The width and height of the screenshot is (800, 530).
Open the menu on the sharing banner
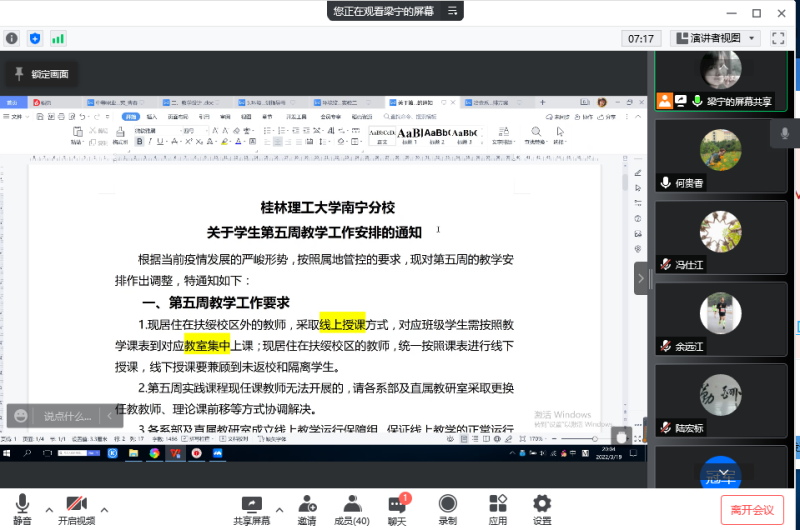click(452, 11)
